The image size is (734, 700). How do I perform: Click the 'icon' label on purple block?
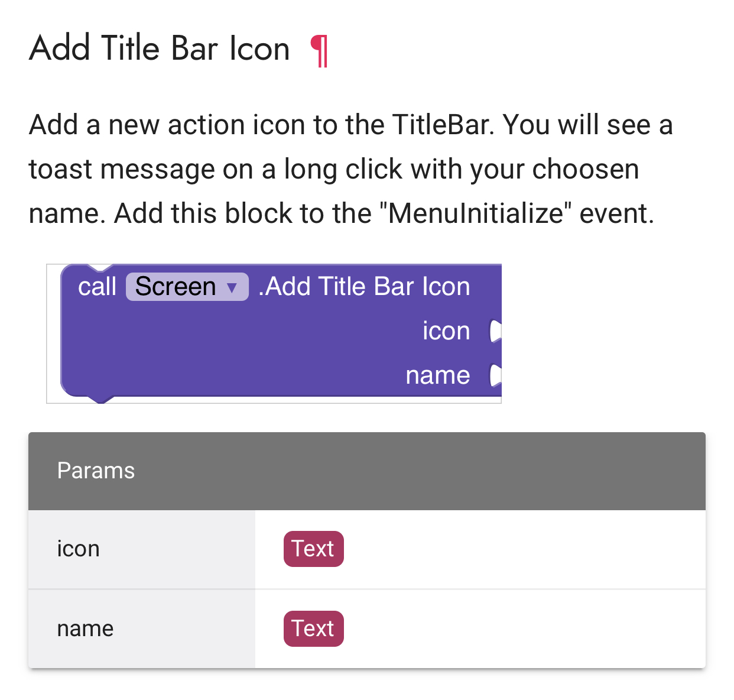pyautogui.click(x=446, y=331)
